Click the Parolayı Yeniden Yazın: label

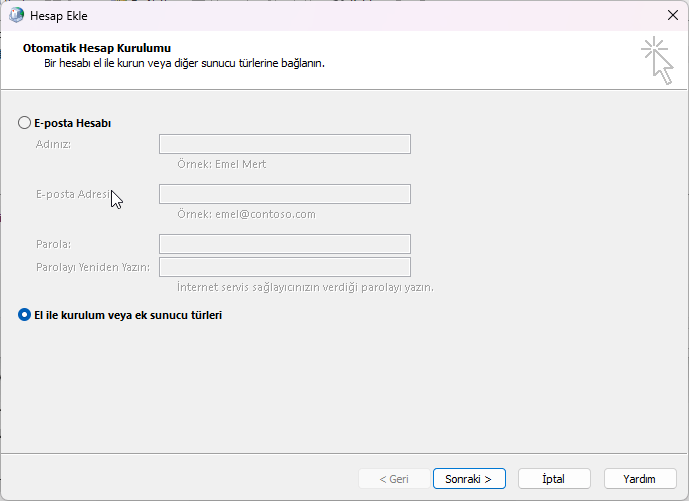tap(93, 267)
